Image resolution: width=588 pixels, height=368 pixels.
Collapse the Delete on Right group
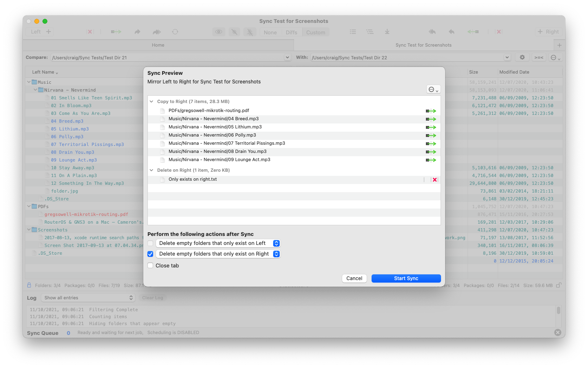(x=151, y=170)
